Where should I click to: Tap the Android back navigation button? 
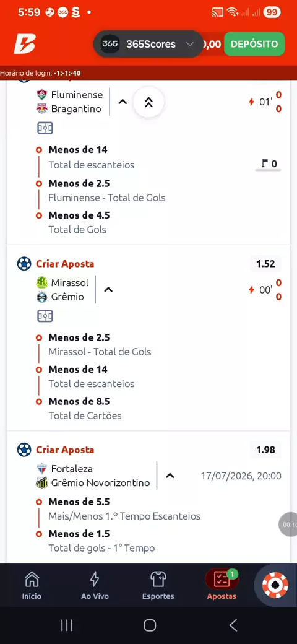tap(233, 625)
